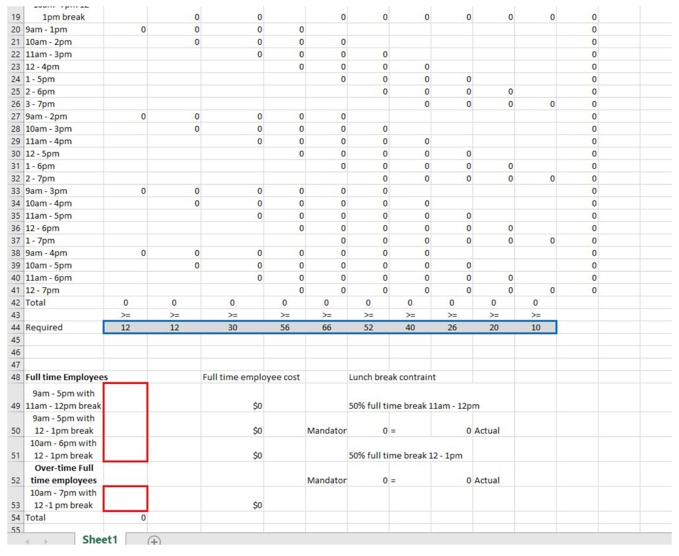Screen dimensions: 679x556
Task: Select the Required cell with value 10
Action: tap(536, 327)
